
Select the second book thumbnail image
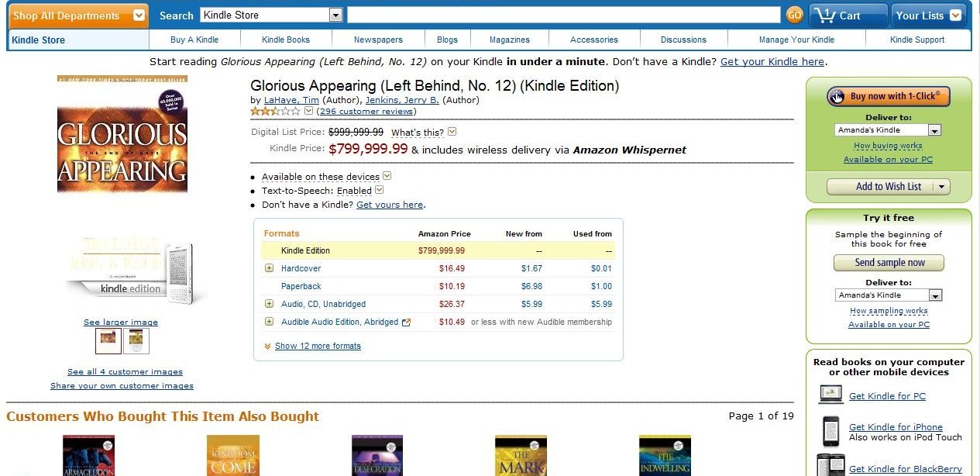(x=136, y=341)
